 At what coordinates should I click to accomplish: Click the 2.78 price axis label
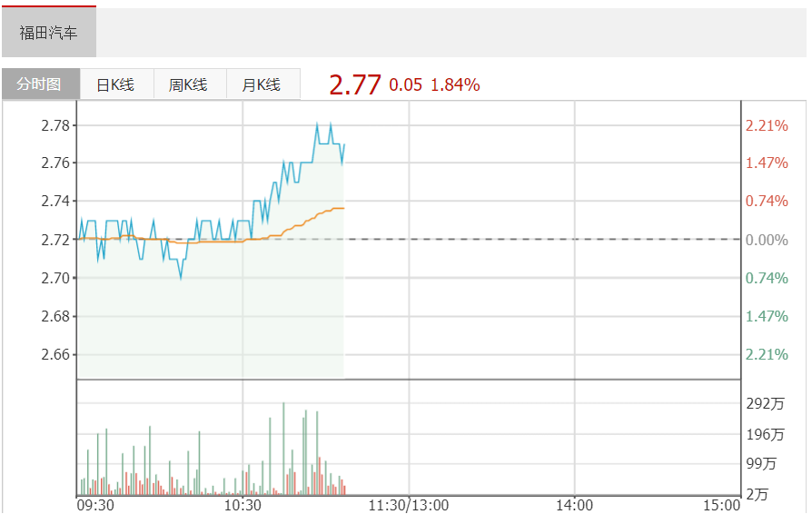point(55,125)
